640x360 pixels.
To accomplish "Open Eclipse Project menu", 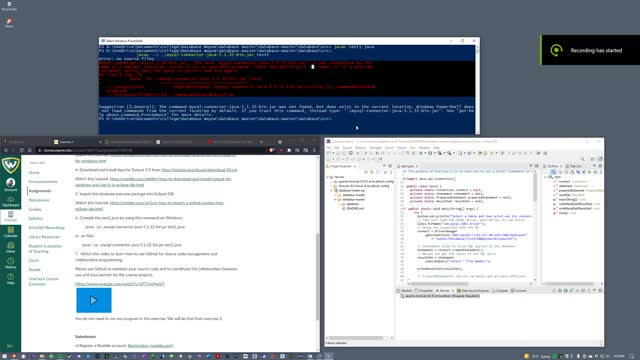I will [402, 148].
